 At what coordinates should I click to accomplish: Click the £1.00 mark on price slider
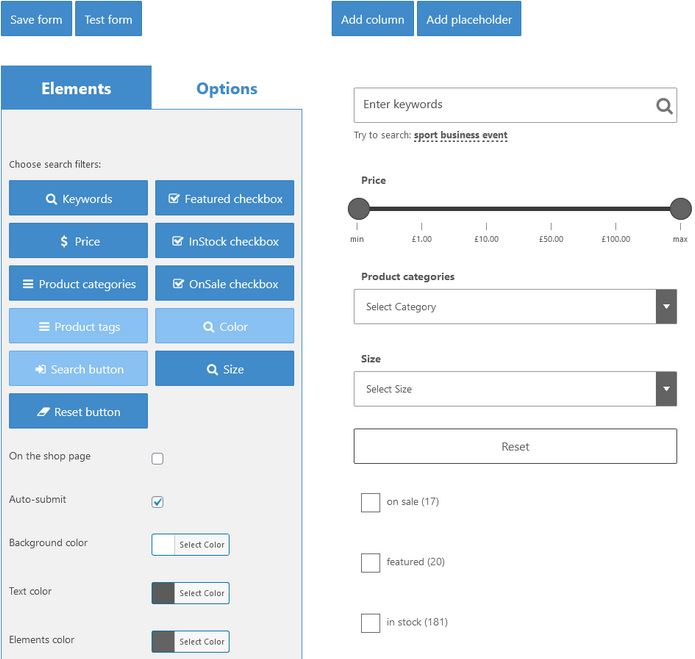point(422,239)
